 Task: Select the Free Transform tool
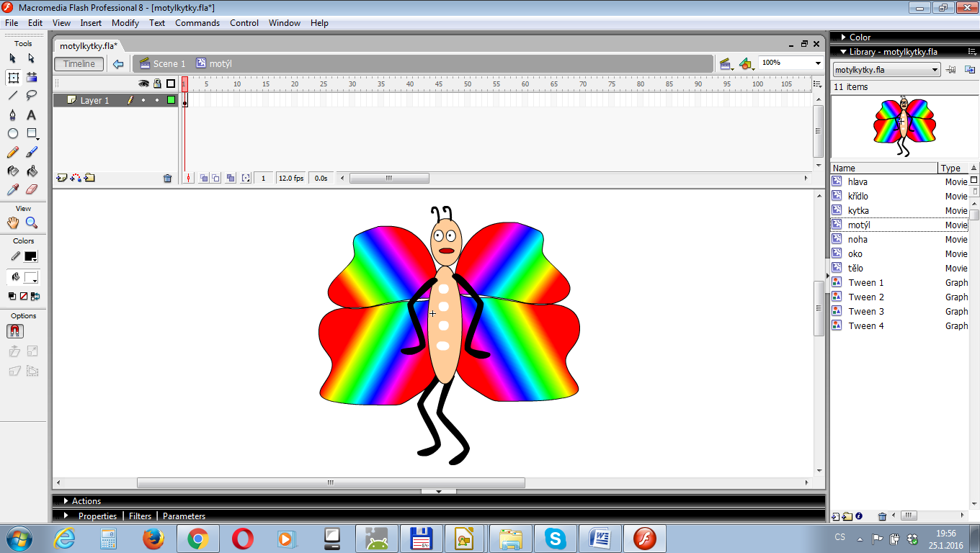point(13,77)
